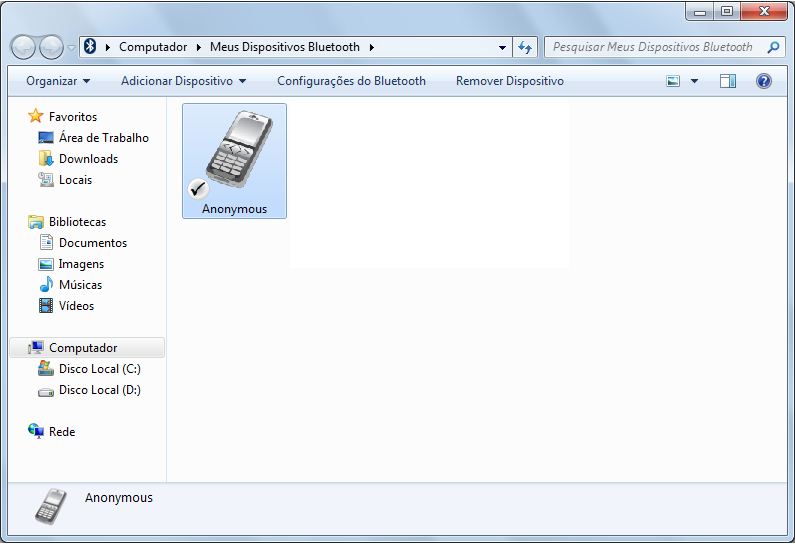Viewport: 795px width, 544px height.
Task: Click the Disco Local (D:) drive icon
Action: tap(46, 392)
